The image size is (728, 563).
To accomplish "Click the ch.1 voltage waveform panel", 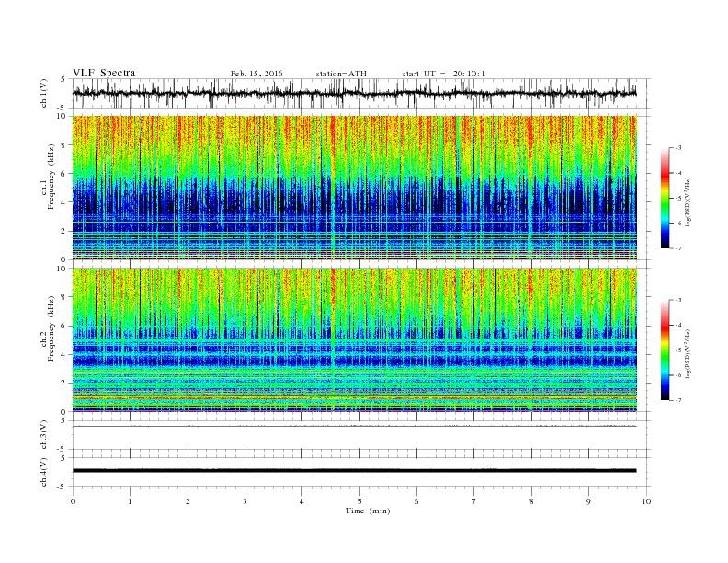I will pos(361,93).
